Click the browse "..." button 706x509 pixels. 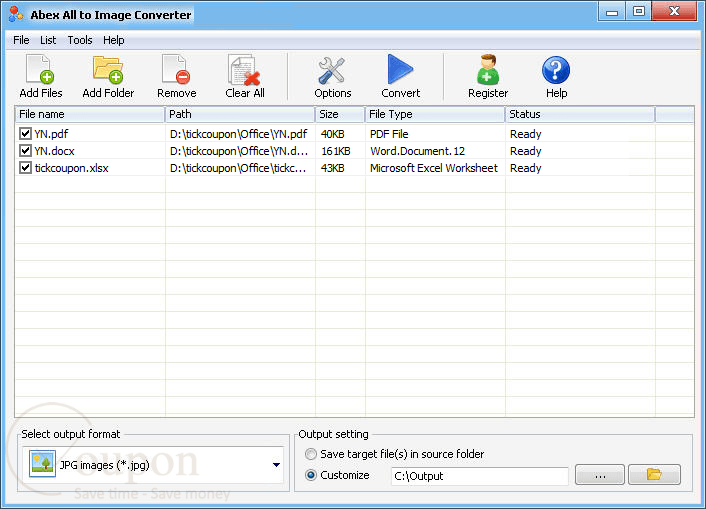pos(600,475)
